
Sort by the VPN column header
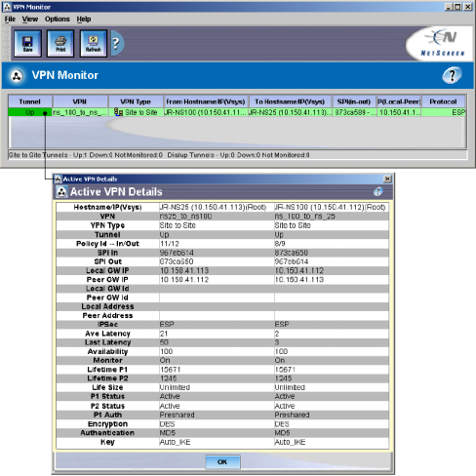80,101
